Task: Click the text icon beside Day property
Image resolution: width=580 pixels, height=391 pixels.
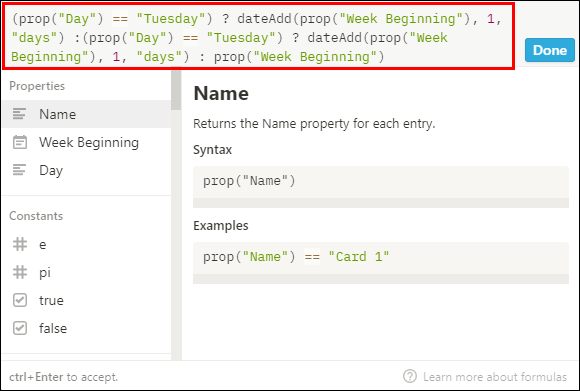Action: tap(19, 170)
